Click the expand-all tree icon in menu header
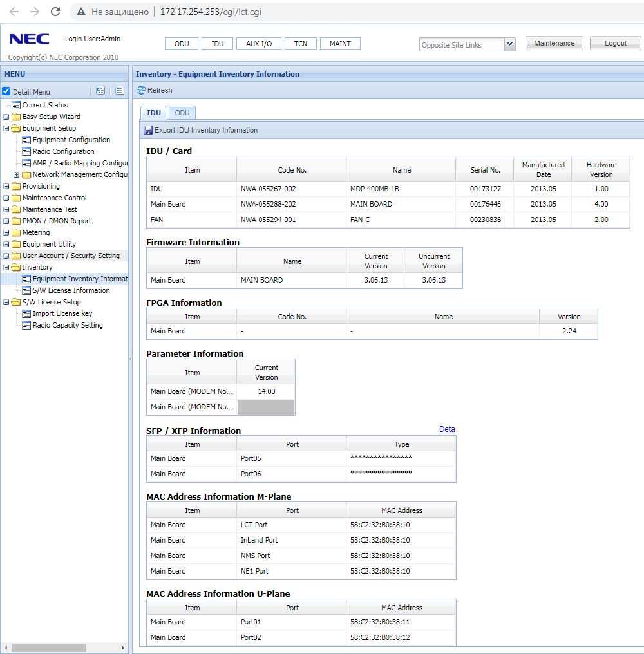This screenshot has height=654, width=644. 100,91
